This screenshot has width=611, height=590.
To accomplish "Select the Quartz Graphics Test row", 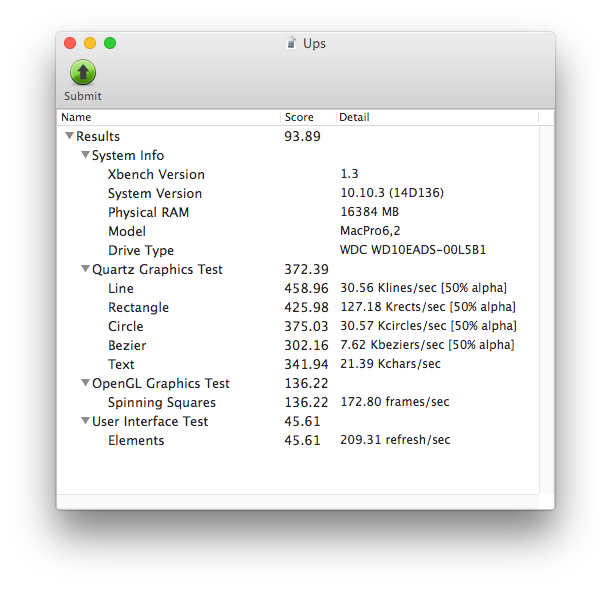I will 298,269.
